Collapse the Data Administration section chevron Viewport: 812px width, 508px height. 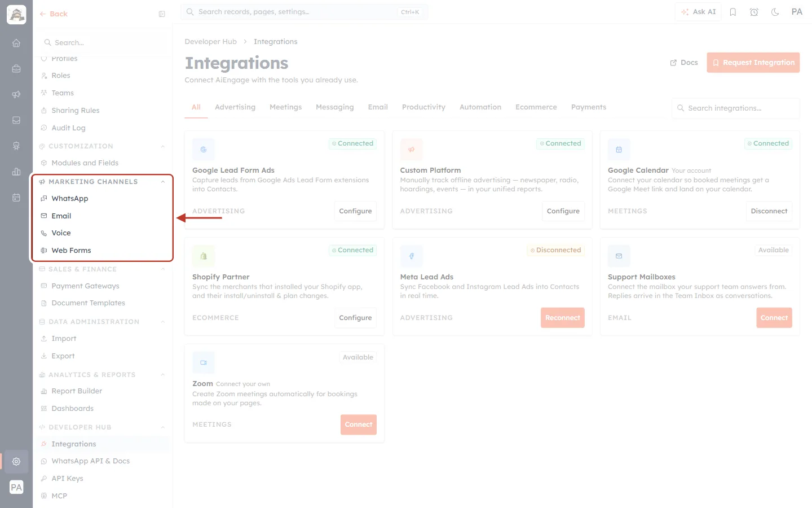[163, 322]
